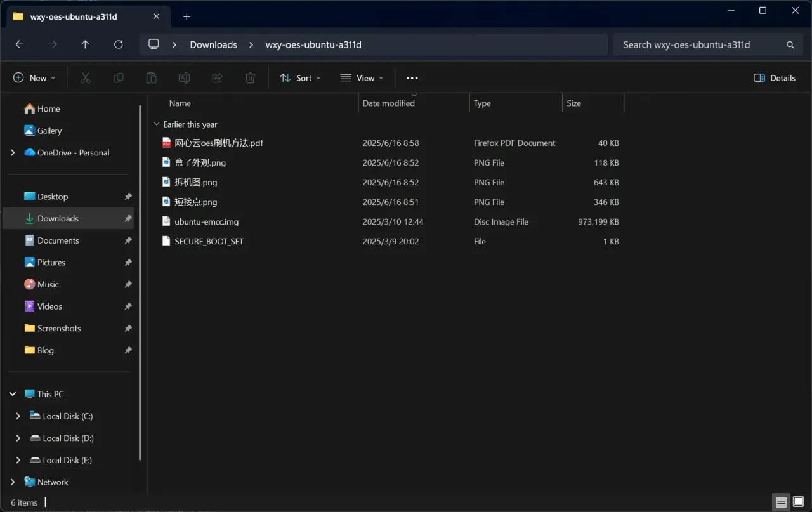
Task: Open the See more ellipsis menu
Action: pos(412,78)
